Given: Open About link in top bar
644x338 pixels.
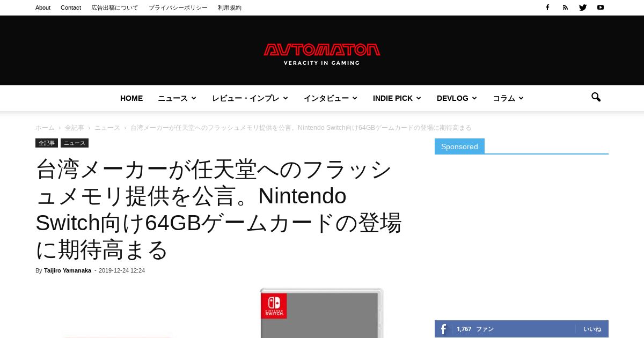Looking at the screenshot, I should 43,8.
